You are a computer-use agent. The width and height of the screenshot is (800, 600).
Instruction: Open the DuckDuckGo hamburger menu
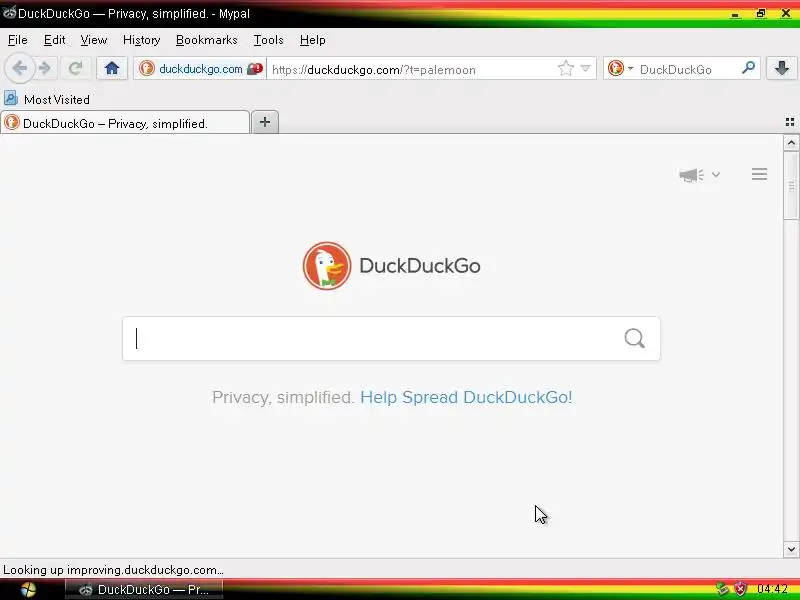point(759,174)
